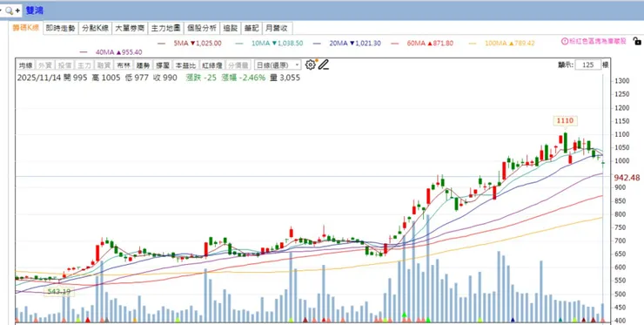Toggle the 外資 indicator button
This screenshot has height=325, width=644.
click(x=44, y=65)
